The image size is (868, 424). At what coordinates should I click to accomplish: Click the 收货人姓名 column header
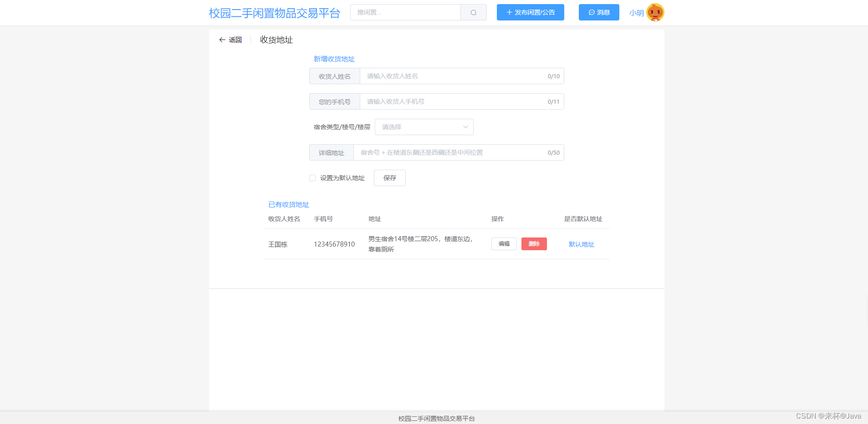(284, 219)
